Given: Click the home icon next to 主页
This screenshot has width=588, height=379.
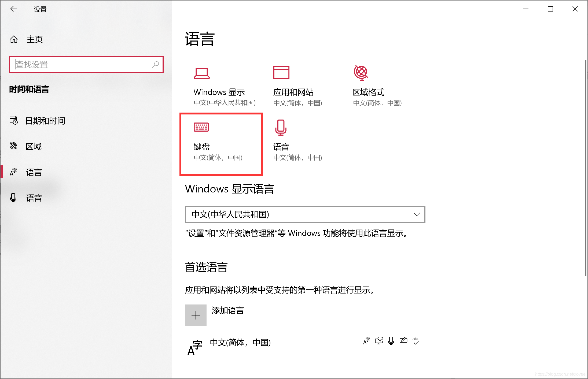Looking at the screenshot, I should click(14, 39).
